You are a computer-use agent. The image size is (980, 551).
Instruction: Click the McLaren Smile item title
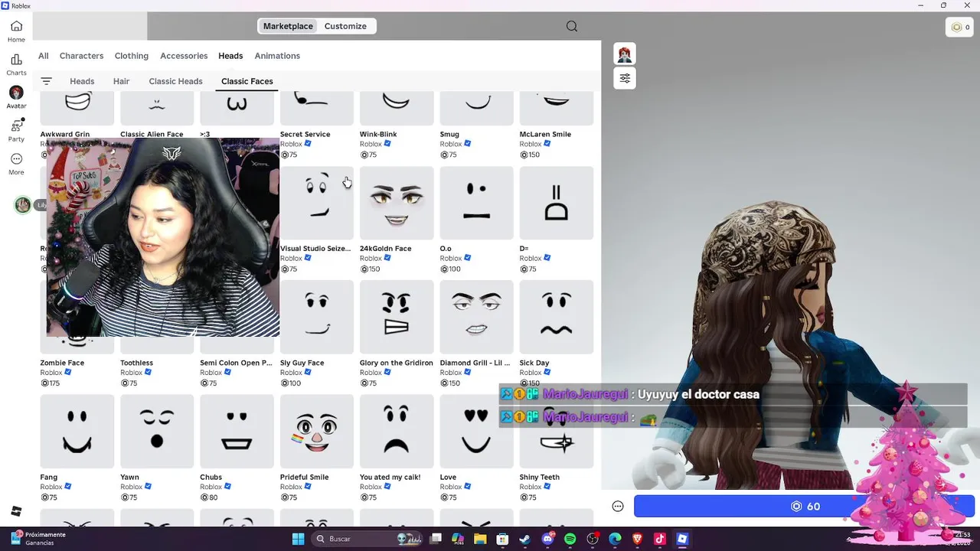[x=545, y=134]
